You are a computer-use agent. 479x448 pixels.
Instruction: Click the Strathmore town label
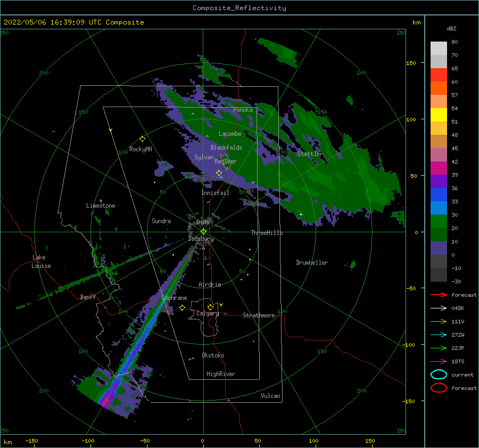point(259,315)
